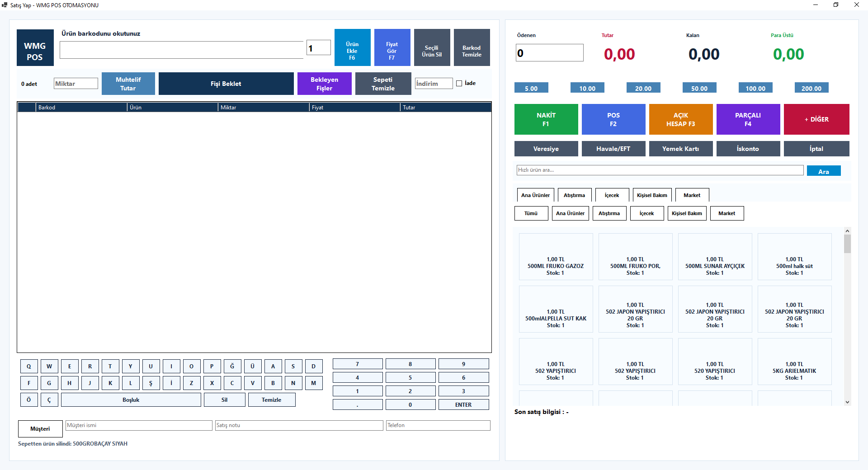Toggle the İade checkbox
The width and height of the screenshot is (868, 470).
click(459, 83)
